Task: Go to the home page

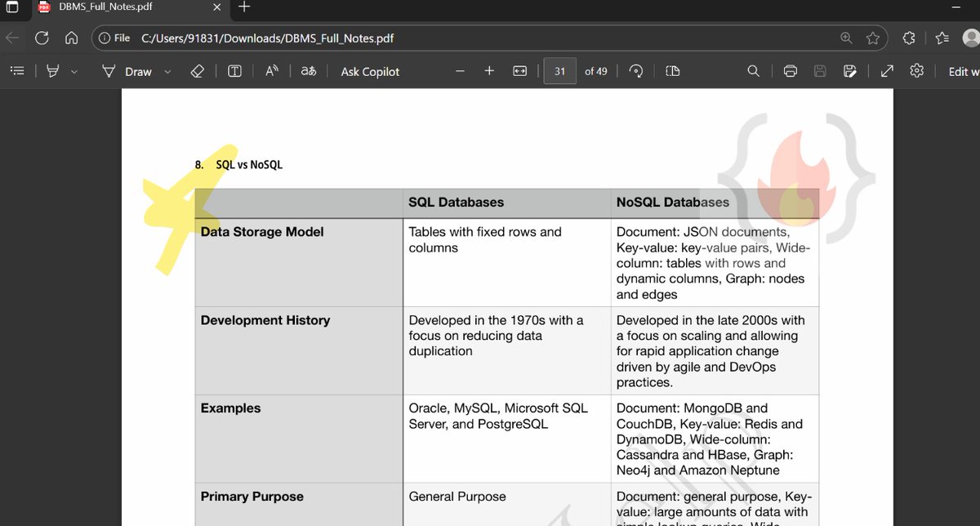Action: pyautogui.click(x=71, y=38)
